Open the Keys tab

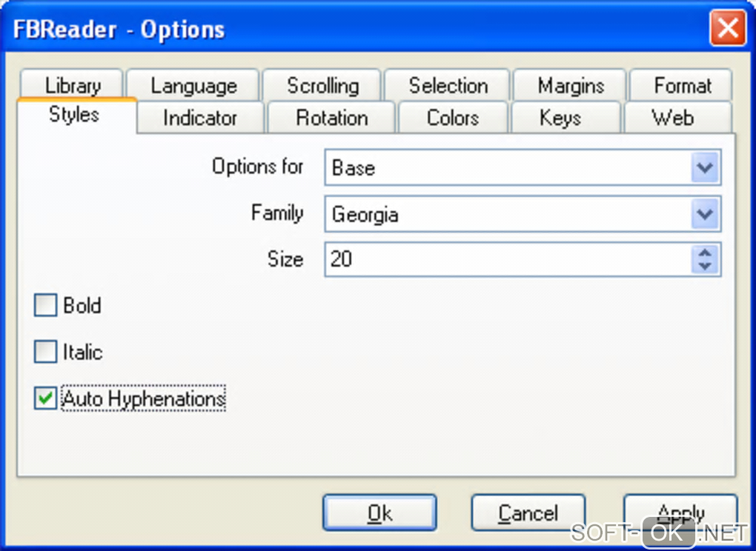(x=560, y=118)
